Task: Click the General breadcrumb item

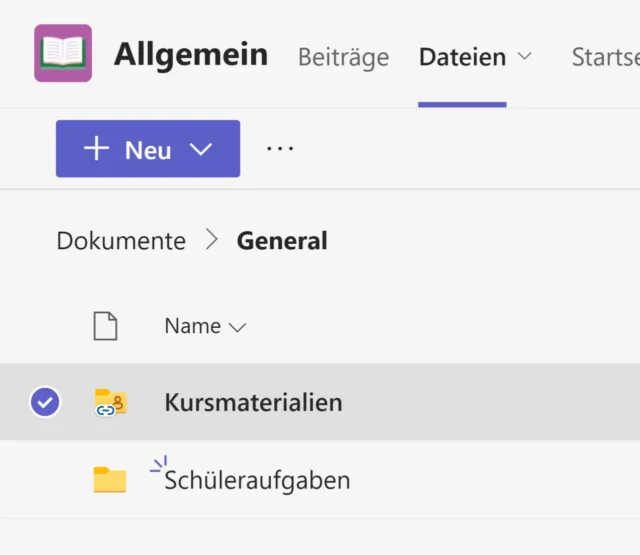Action: (x=282, y=241)
